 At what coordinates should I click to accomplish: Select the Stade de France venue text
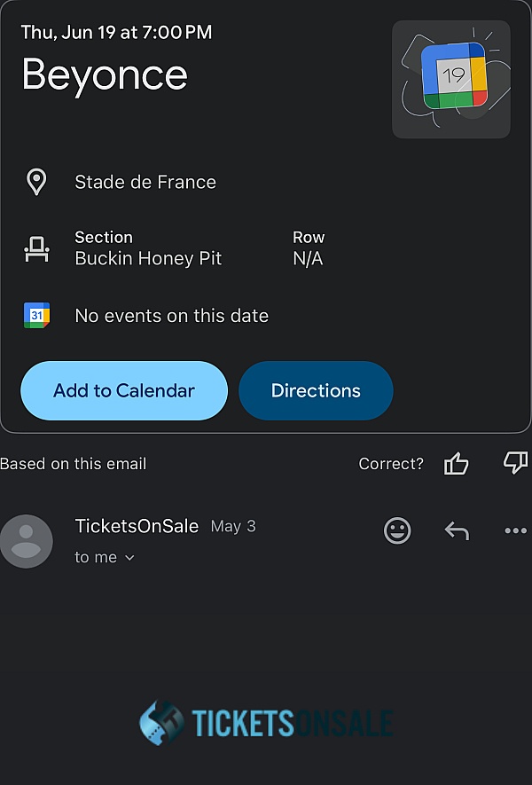point(145,182)
